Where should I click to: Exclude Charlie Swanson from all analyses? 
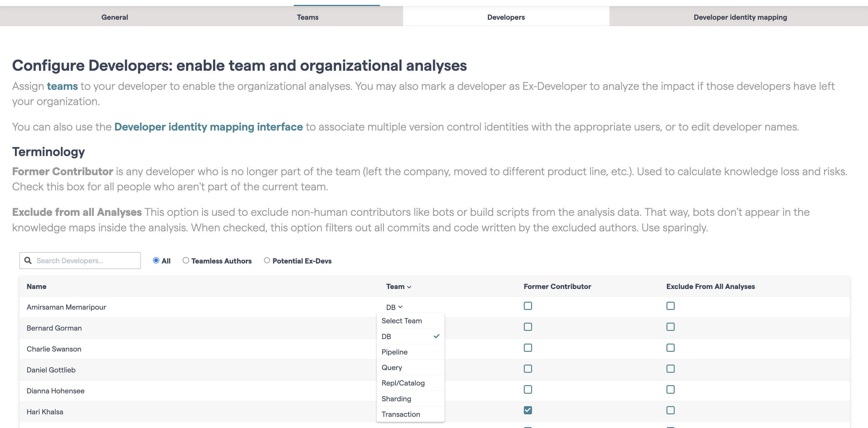(x=670, y=348)
